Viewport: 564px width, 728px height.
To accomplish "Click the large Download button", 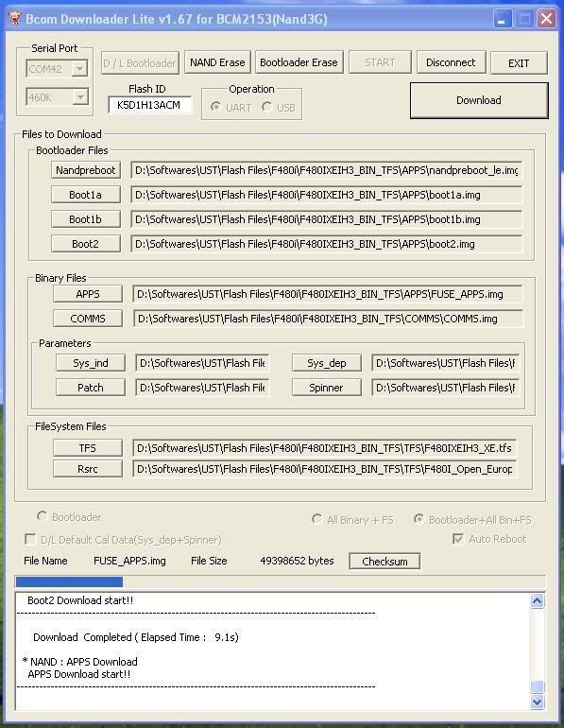I will (x=479, y=100).
